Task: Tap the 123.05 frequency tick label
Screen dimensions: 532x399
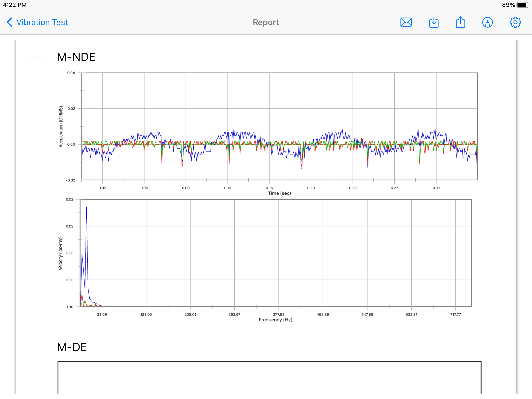Action: tap(146, 314)
